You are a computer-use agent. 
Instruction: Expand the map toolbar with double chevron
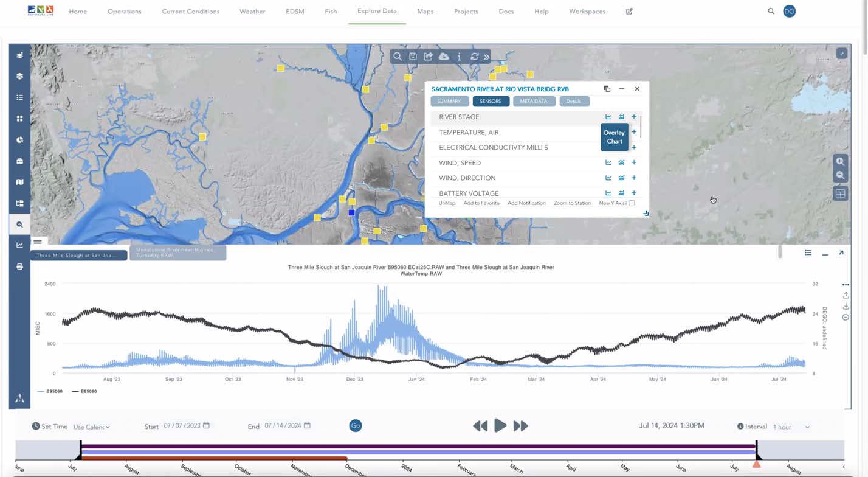point(487,57)
